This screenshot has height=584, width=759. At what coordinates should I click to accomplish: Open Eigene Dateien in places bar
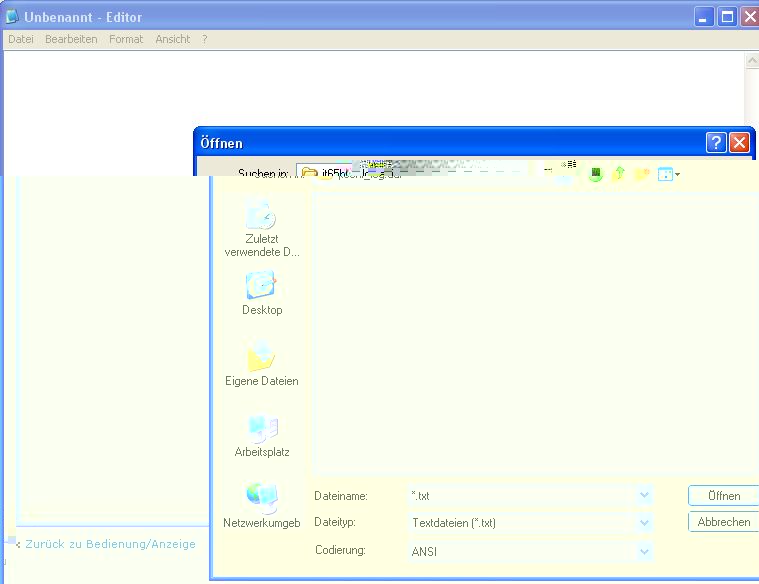262,363
